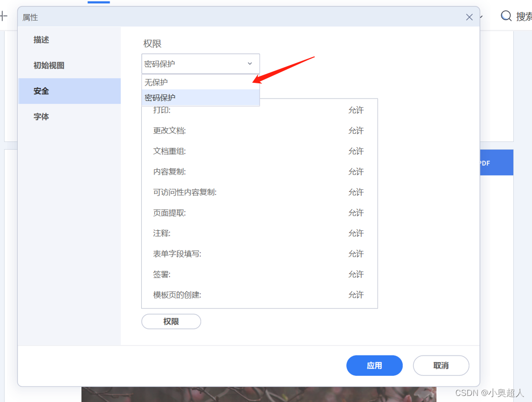Click the plus icon beside the dialog

pos(4,16)
